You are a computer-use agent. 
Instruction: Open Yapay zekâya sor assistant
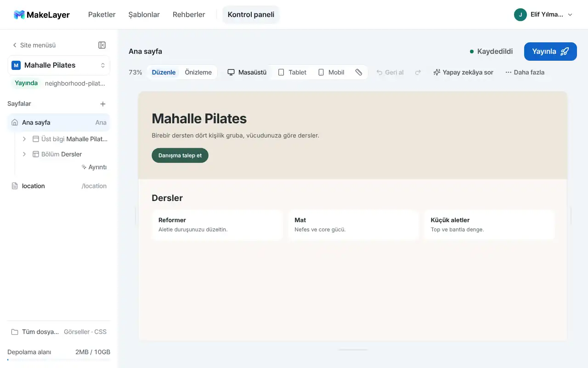[x=463, y=72]
